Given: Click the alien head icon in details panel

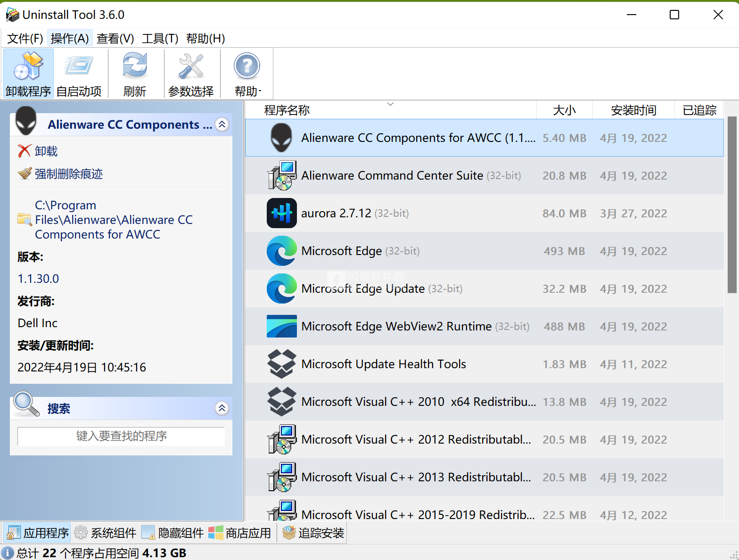Looking at the screenshot, I should pos(26,121).
